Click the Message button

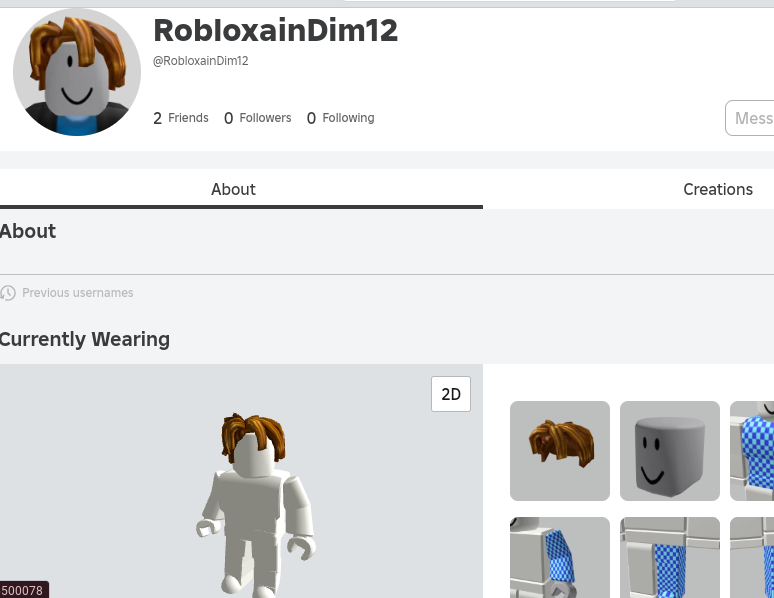click(x=749, y=118)
